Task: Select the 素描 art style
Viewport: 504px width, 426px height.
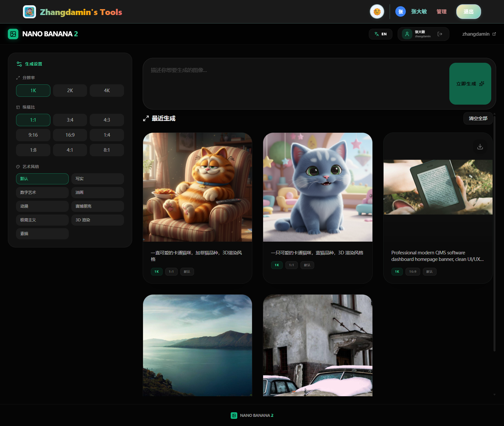Action: (x=42, y=234)
